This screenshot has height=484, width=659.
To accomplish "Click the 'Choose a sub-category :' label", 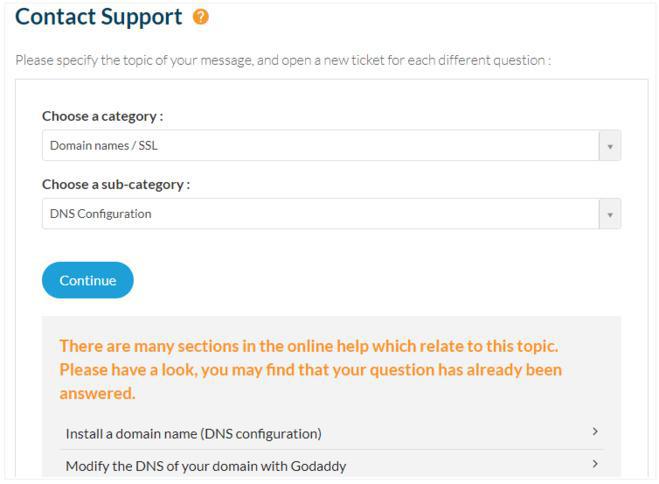I will [x=116, y=184].
